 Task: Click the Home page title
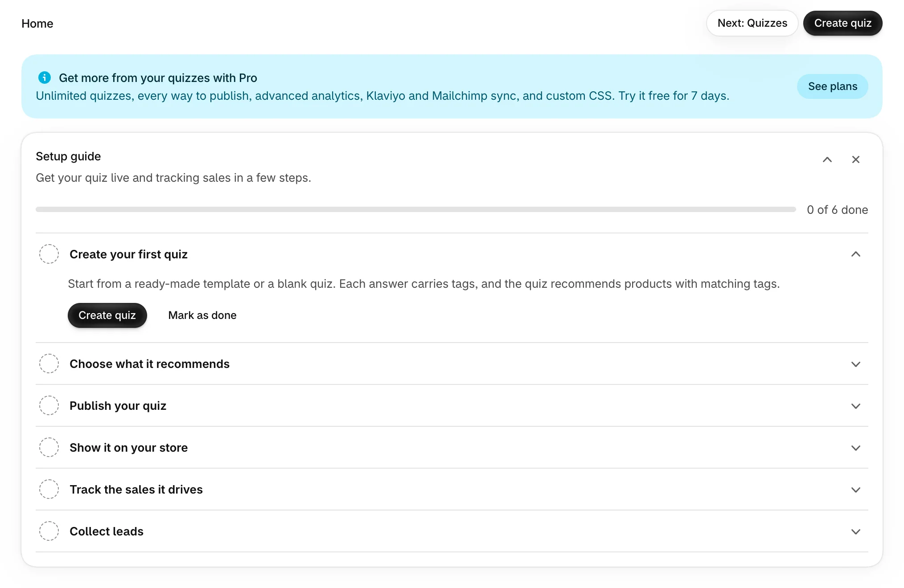pos(37,24)
